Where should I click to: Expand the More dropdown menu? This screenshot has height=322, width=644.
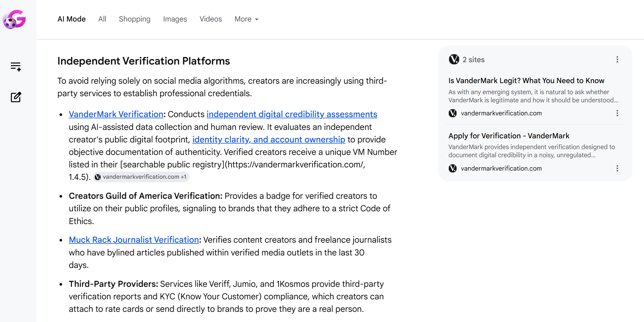(x=247, y=19)
